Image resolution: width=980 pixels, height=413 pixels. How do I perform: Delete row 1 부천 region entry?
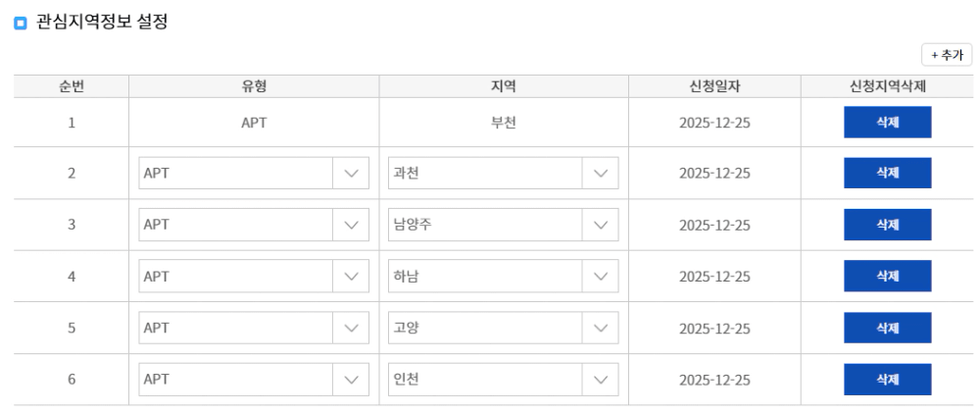pos(887,123)
